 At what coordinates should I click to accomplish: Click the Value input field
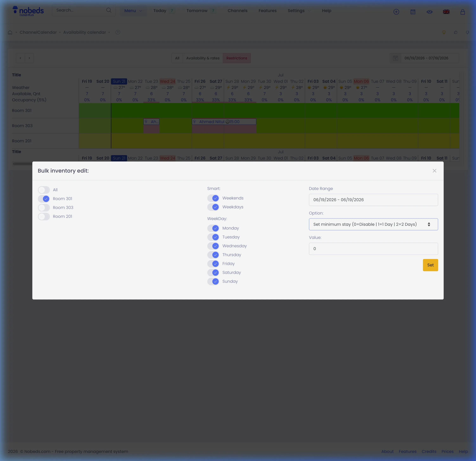pyautogui.click(x=373, y=249)
